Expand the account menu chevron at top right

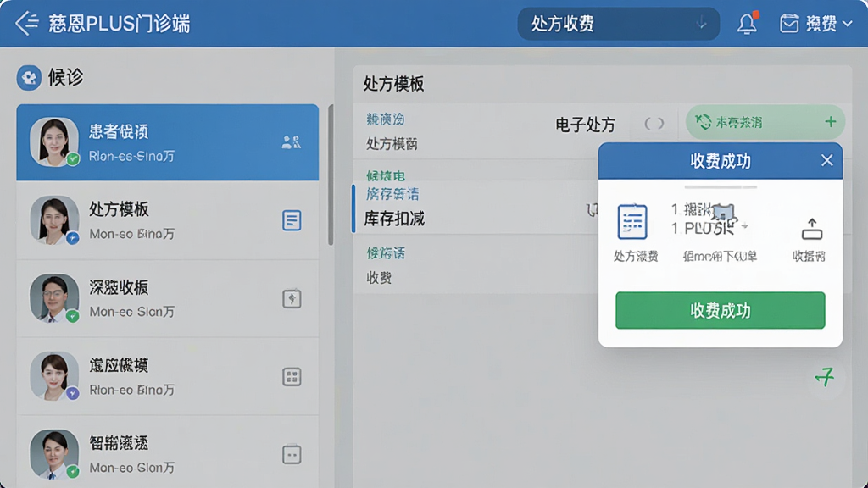click(x=847, y=23)
